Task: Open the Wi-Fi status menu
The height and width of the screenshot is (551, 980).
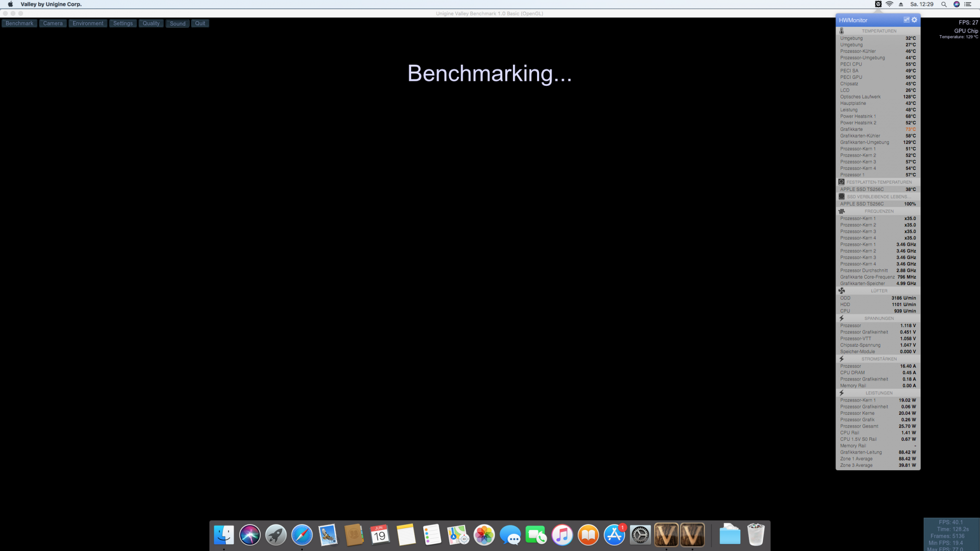Action: pyautogui.click(x=889, y=4)
